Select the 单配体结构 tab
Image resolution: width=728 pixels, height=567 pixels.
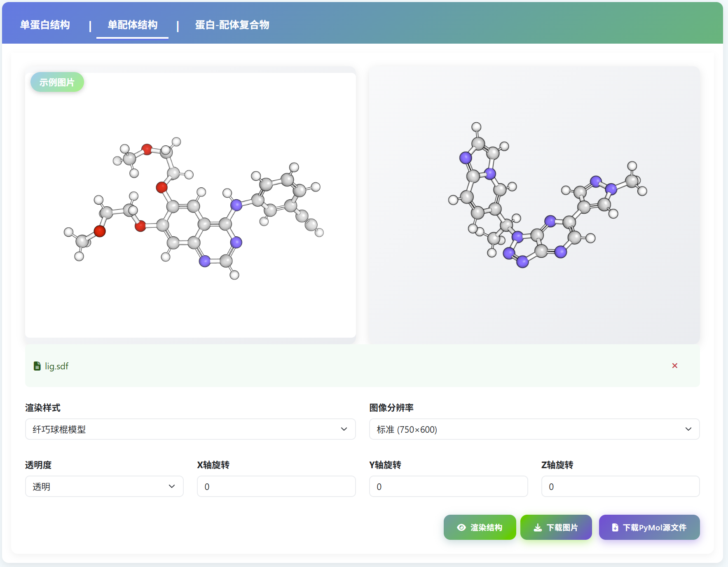[132, 25]
